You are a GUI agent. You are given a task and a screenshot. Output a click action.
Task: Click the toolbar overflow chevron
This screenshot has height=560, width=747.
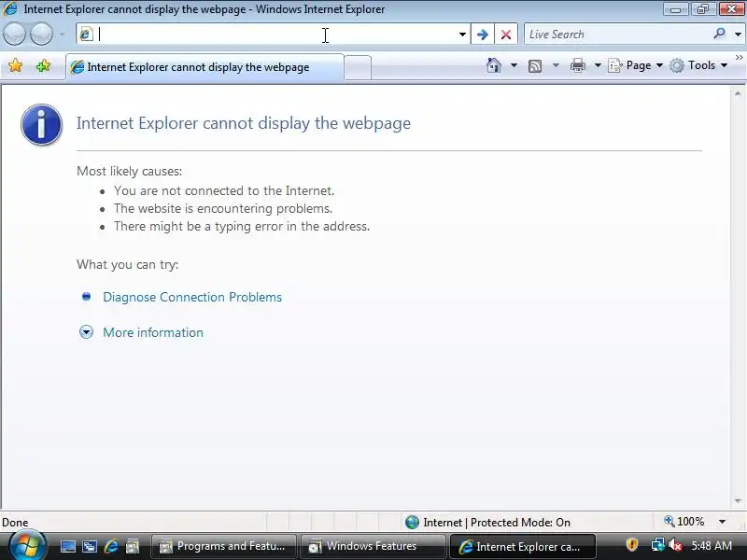coord(740,58)
